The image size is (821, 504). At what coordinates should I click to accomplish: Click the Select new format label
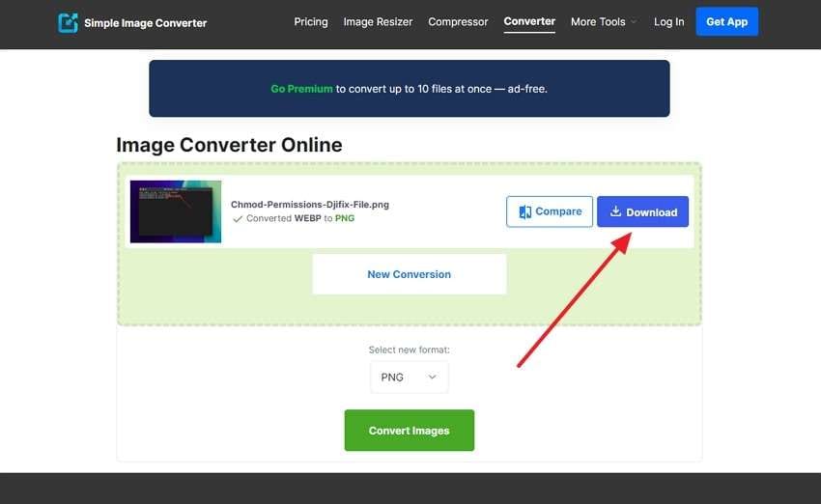(409, 350)
